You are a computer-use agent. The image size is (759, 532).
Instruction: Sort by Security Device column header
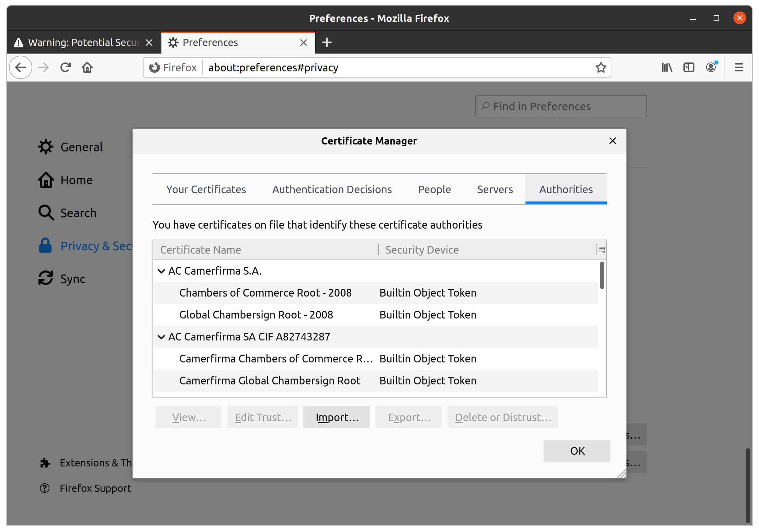click(487, 250)
